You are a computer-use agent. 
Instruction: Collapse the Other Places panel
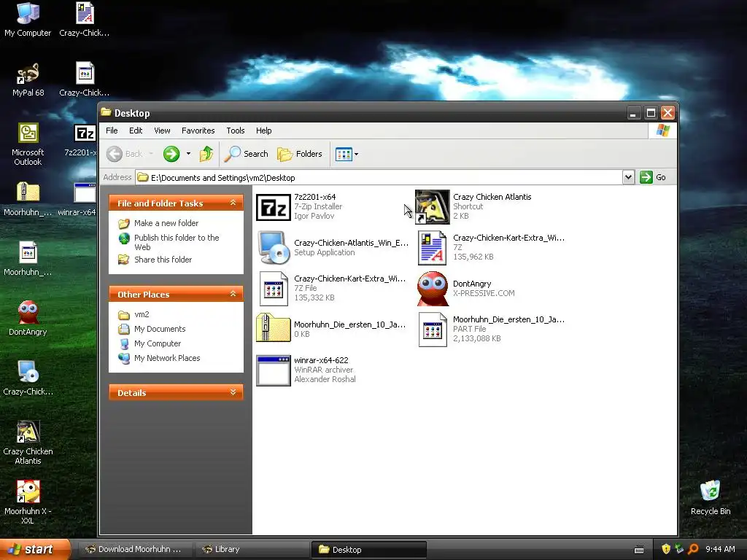[233, 294]
